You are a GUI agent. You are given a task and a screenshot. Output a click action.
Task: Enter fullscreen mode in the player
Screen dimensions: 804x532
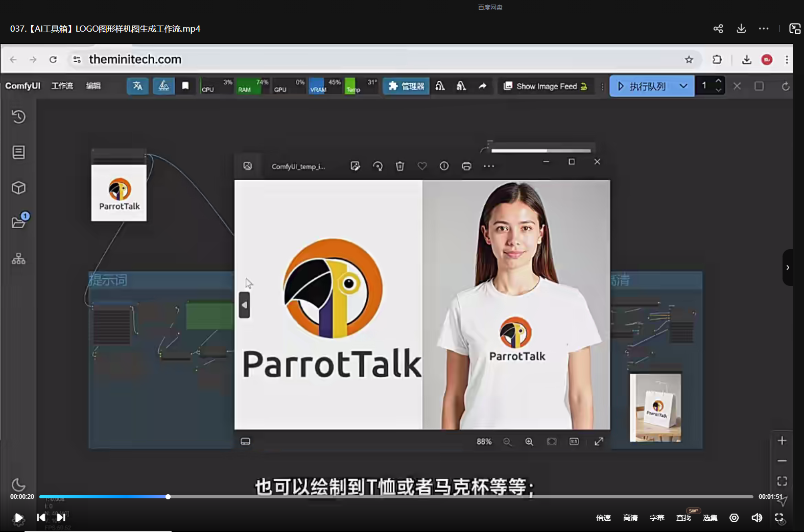point(779,518)
